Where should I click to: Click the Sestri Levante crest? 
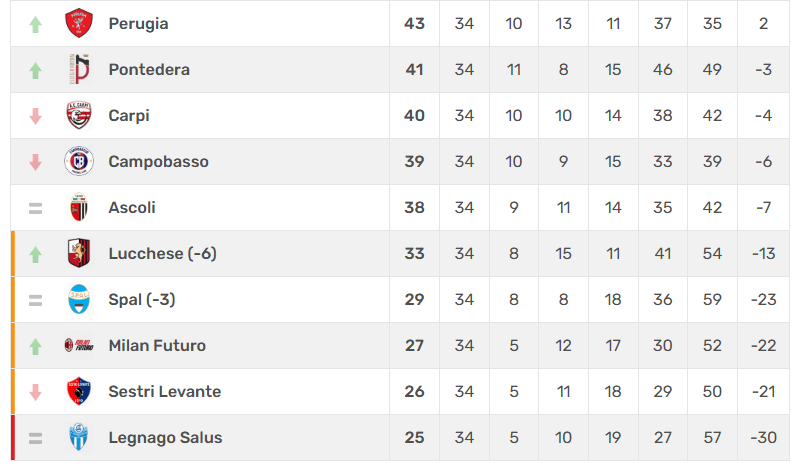[x=79, y=391]
